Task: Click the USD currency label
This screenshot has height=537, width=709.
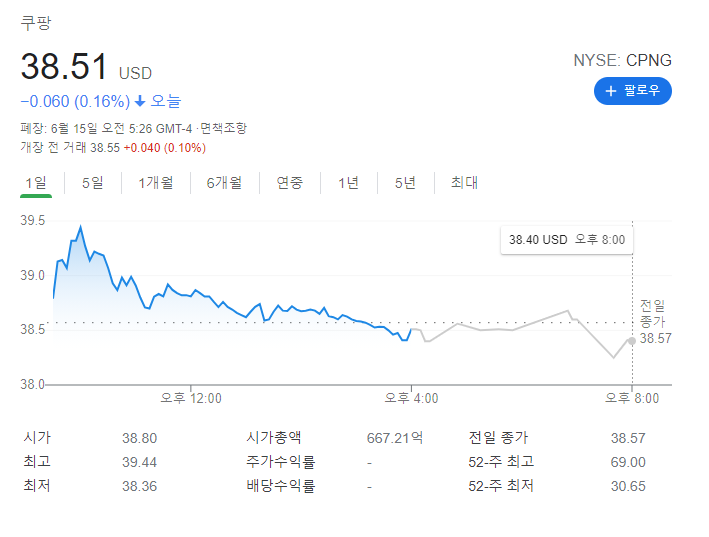Action: (x=135, y=73)
